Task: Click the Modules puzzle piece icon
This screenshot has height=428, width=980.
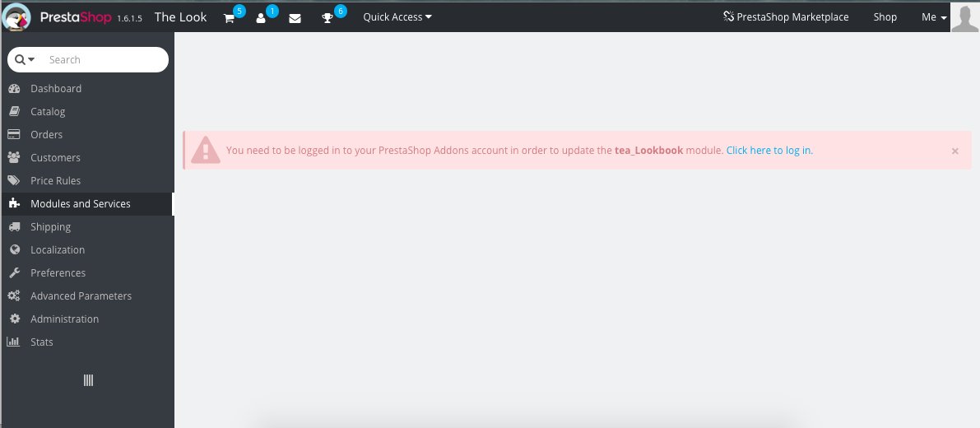Action: (x=14, y=203)
